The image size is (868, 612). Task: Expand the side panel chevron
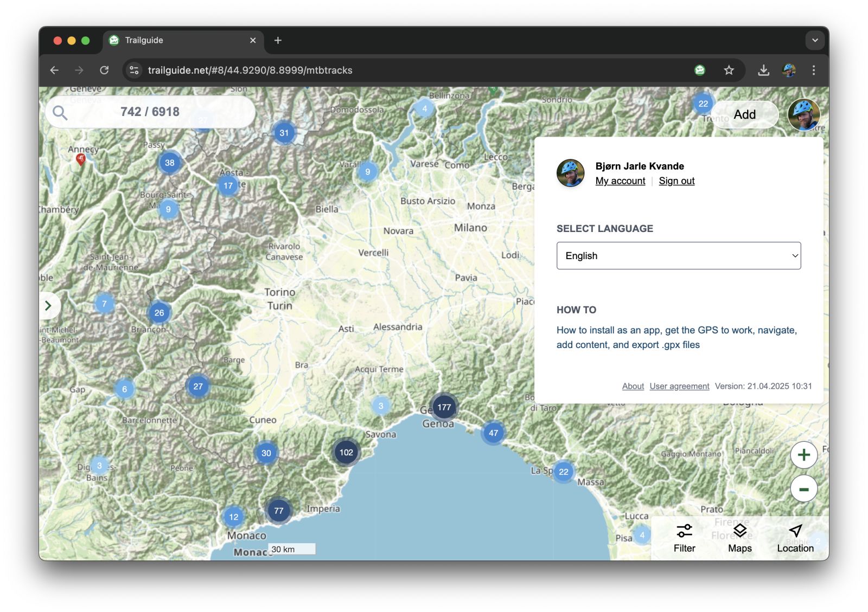(48, 306)
